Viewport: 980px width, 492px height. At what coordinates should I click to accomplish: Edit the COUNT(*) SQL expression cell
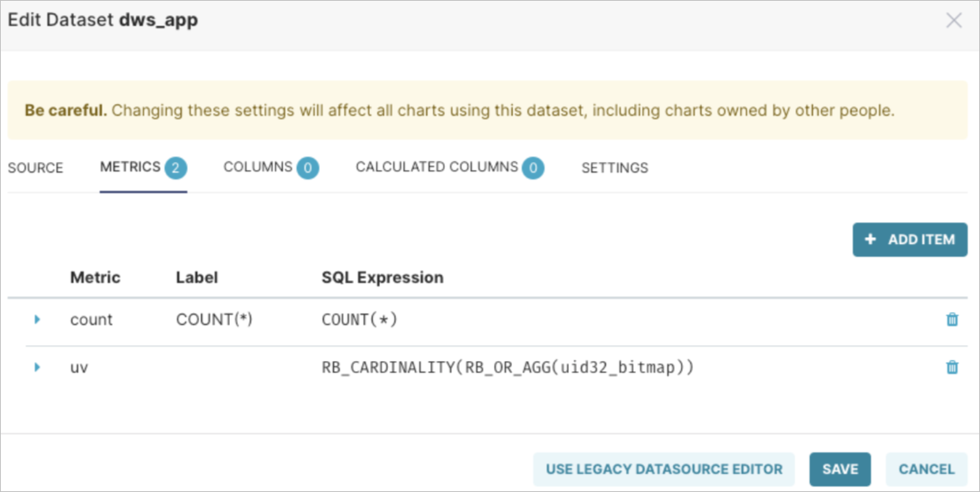[360, 320]
